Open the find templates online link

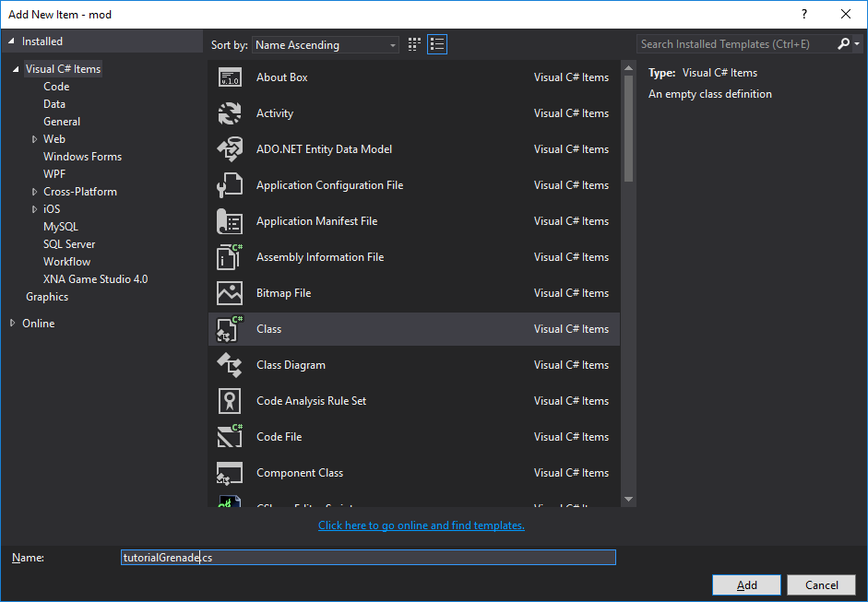tap(422, 525)
